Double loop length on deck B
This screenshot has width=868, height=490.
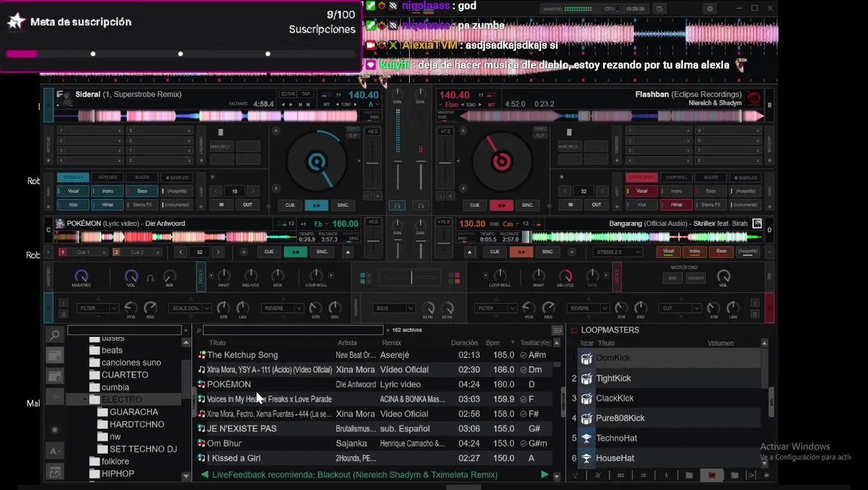pyautogui.click(x=602, y=191)
